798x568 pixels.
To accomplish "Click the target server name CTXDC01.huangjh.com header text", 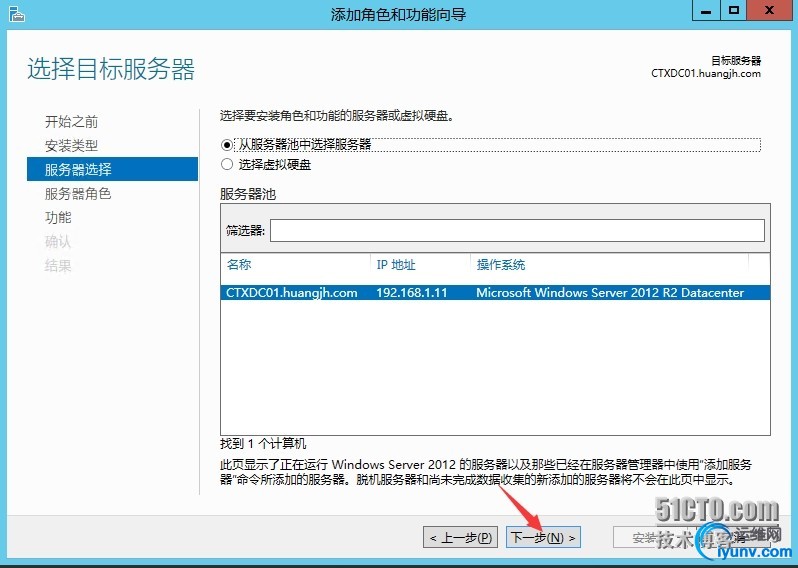I will [x=706, y=73].
